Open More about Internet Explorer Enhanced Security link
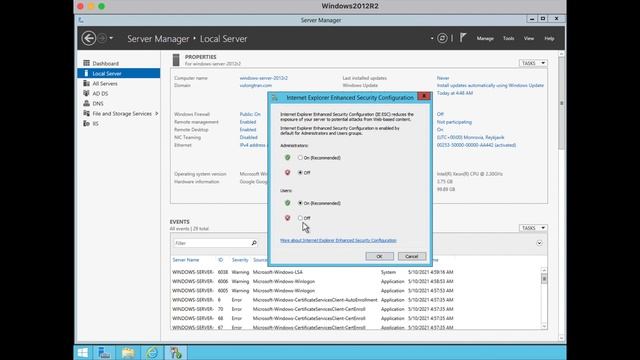 pyautogui.click(x=338, y=240)
